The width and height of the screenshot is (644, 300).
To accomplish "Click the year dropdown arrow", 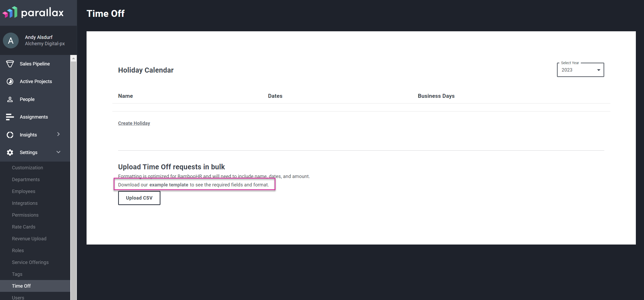I will click(598, 70).
